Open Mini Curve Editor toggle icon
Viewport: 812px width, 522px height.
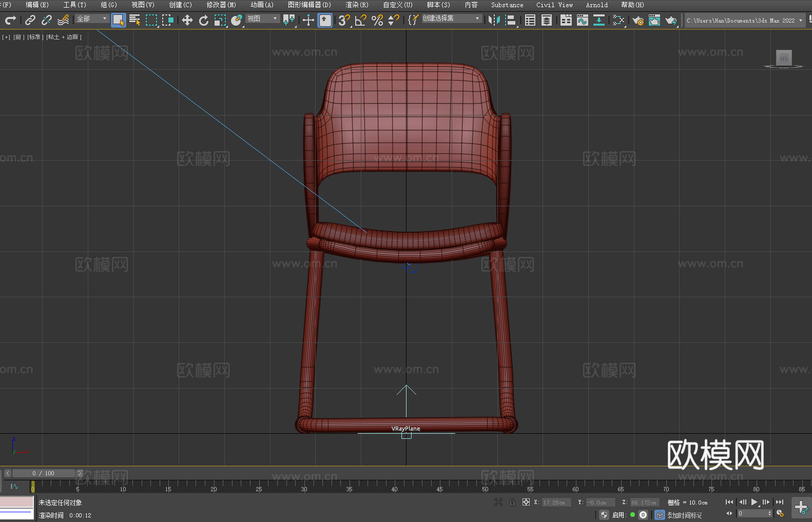pos(14,486)
